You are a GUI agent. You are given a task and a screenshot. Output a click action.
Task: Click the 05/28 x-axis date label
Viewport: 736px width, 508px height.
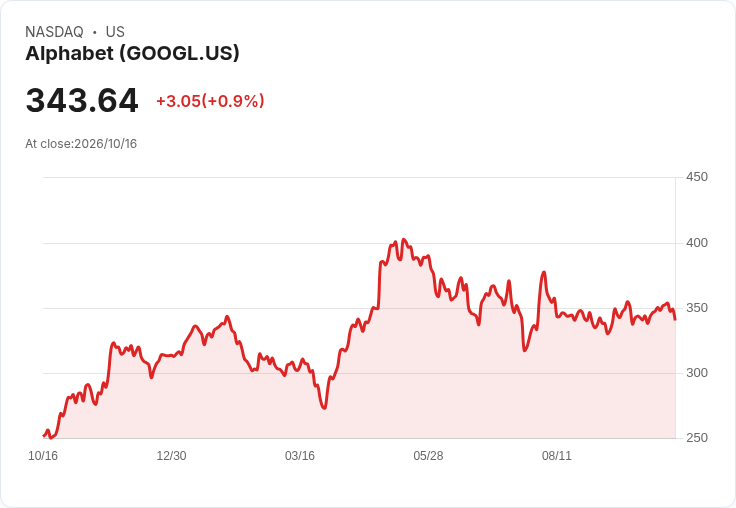[428, 456]
